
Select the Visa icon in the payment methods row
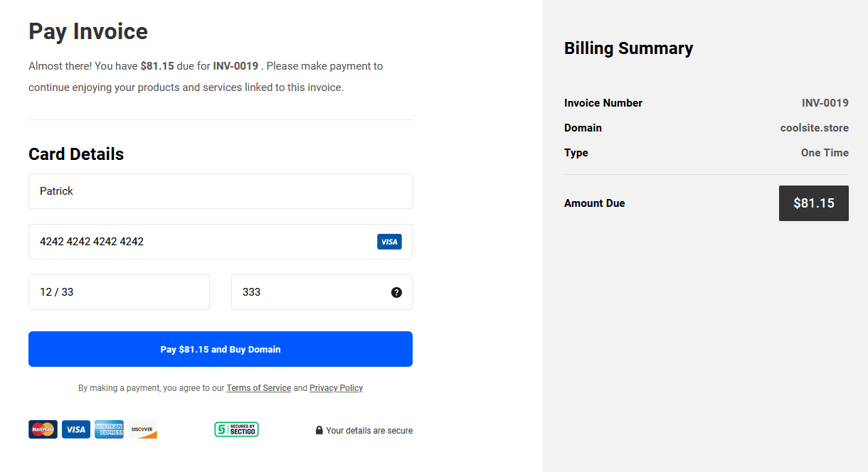tap(75, 429)
